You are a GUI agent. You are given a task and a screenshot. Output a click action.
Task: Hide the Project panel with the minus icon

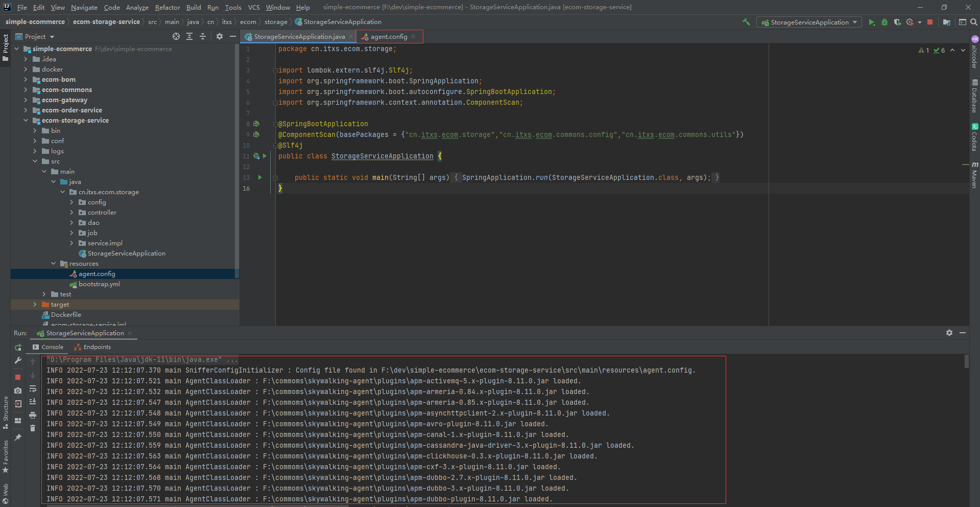(x=233, y=36)
